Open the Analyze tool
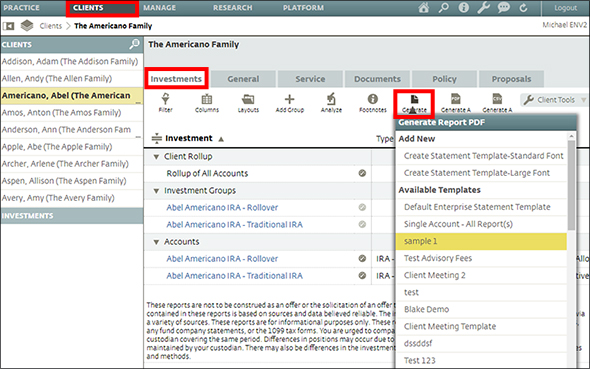Screen dimensions: 590x369 tap(331, 103)
